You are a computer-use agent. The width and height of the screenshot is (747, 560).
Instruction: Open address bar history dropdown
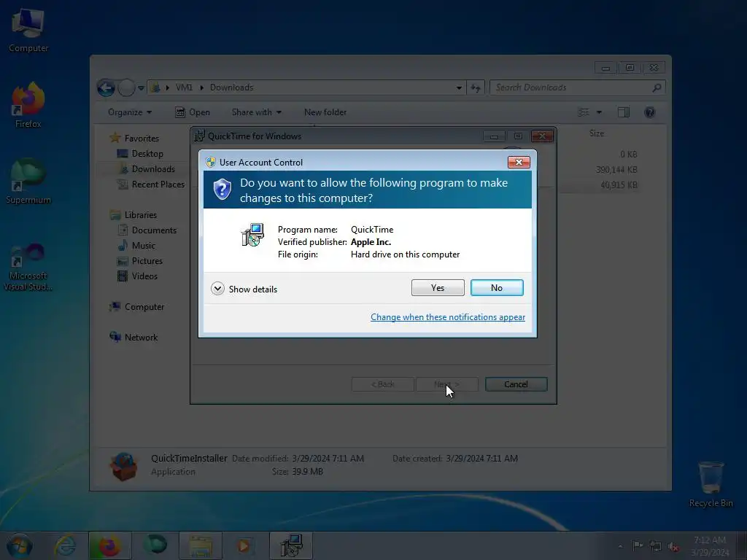[x=459, y=87]
